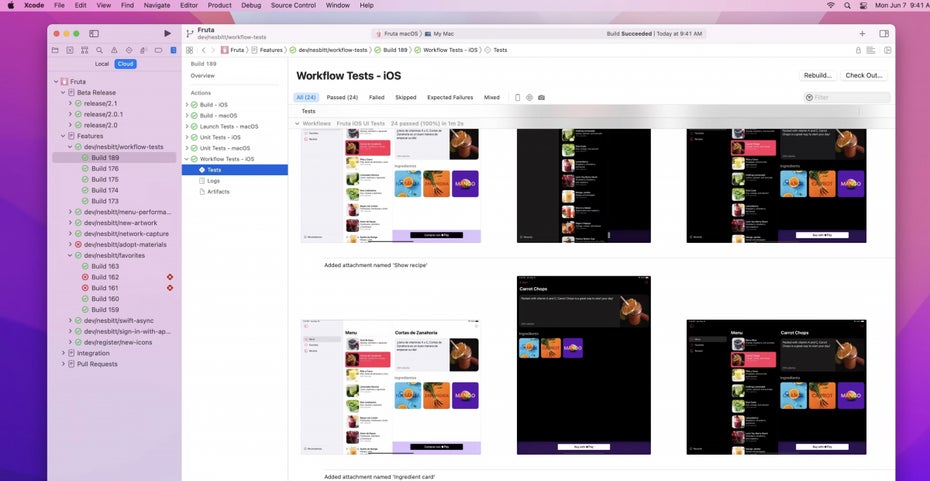Viewport: 930px width, 481px height.
Task: Toggle the inspector panel button
Action: coord(884,34)
